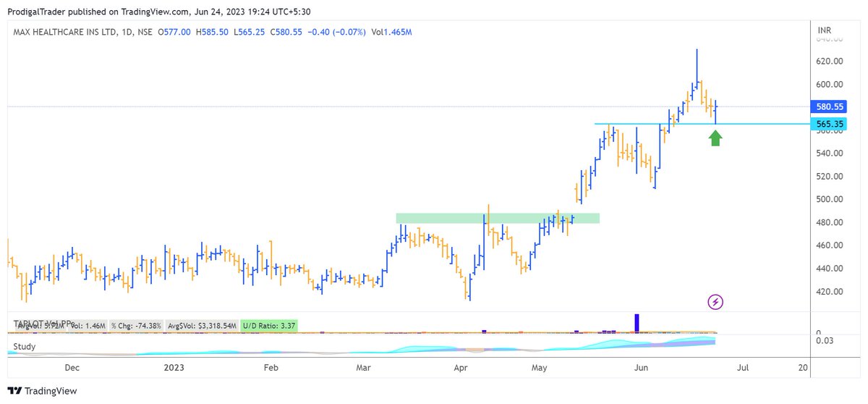
Task: Click the open value O577.00
Action: 174,32
